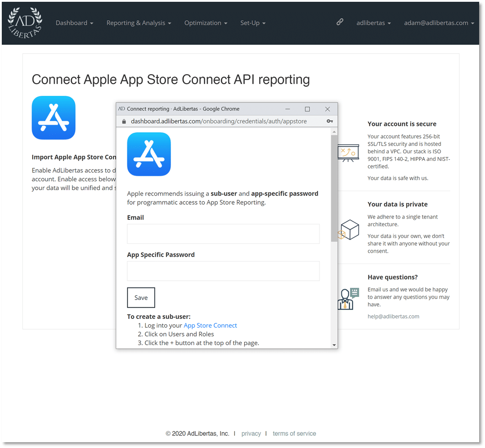This screenshot has width=485, height=448.
Task: Click the scroll up arrow in the popup
Action: coord(334,132)
